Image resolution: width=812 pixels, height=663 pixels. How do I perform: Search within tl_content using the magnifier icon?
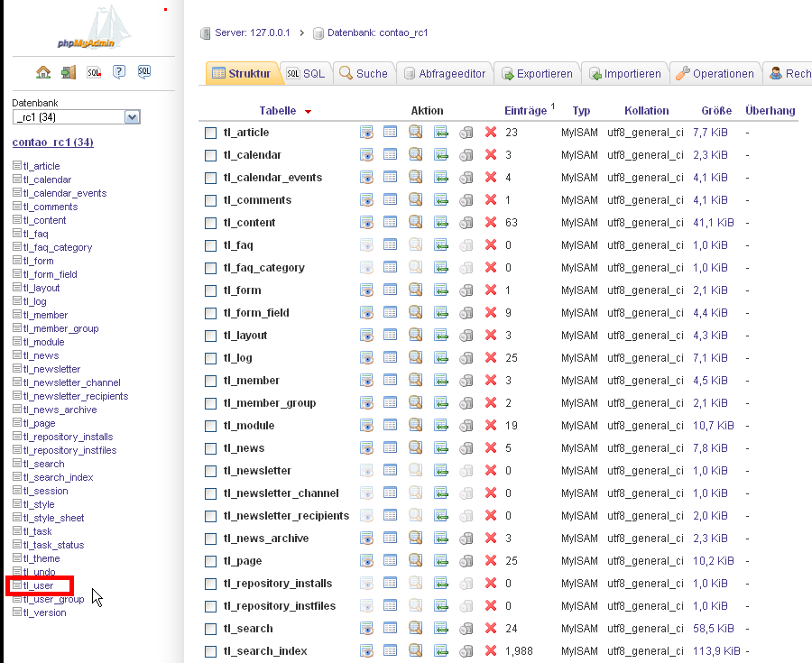(x=417, y=222)
